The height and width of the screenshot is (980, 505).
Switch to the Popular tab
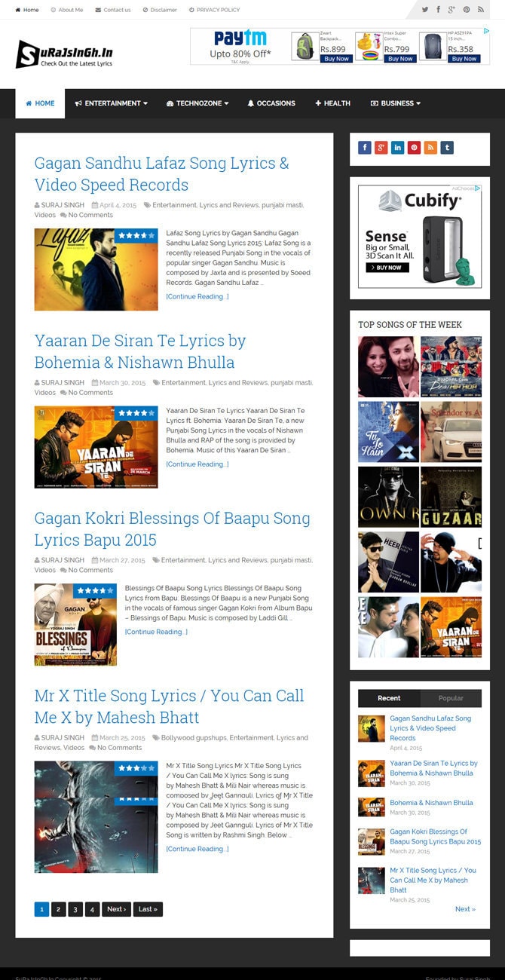tap(451, 698)
